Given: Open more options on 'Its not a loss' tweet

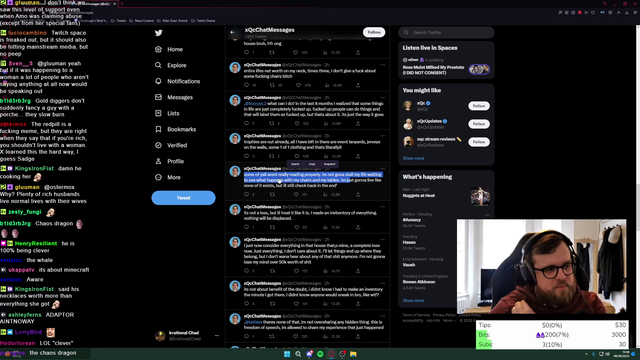Looking at the screenshot, I should [x=382, y=207].
